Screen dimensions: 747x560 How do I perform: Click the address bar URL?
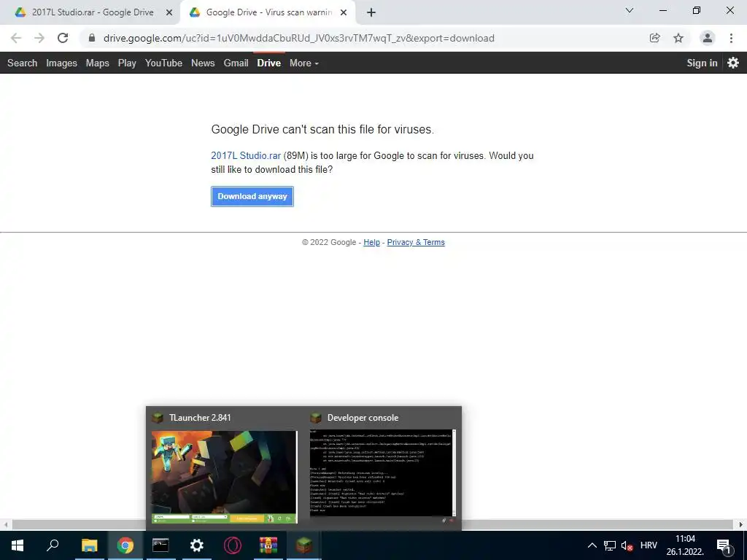pyautogui.click(x=298, y=38)
